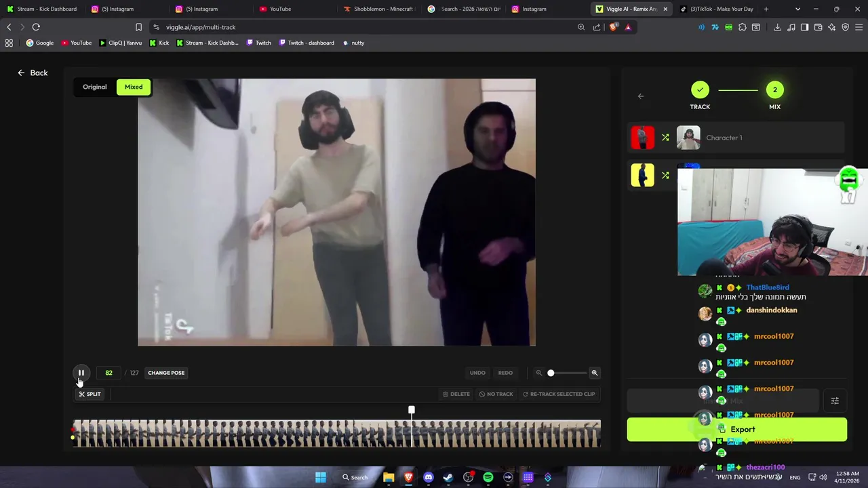868x488 pixels.
Task: Open the apps grid in bookmarks bar
Action: click(x=9, y=43)
